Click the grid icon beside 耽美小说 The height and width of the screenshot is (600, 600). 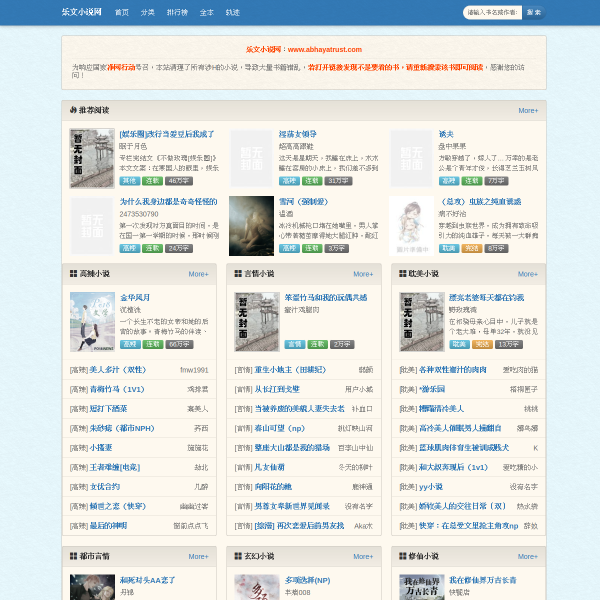point(403,274)
